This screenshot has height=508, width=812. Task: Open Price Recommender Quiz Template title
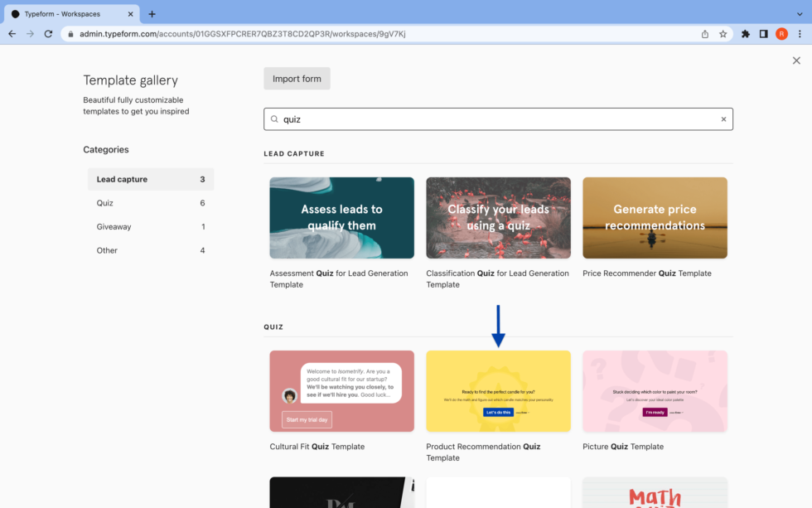tap(646, 273)
